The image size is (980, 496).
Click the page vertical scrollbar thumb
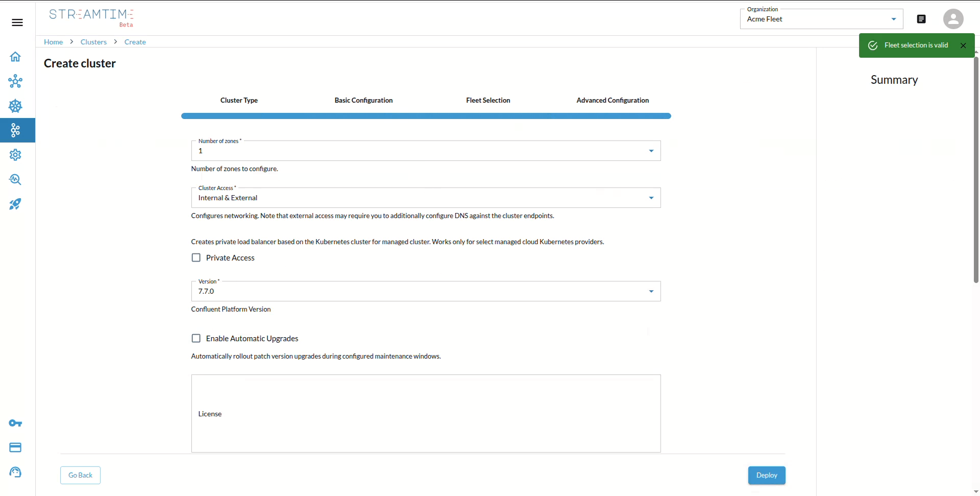(976, 169)
